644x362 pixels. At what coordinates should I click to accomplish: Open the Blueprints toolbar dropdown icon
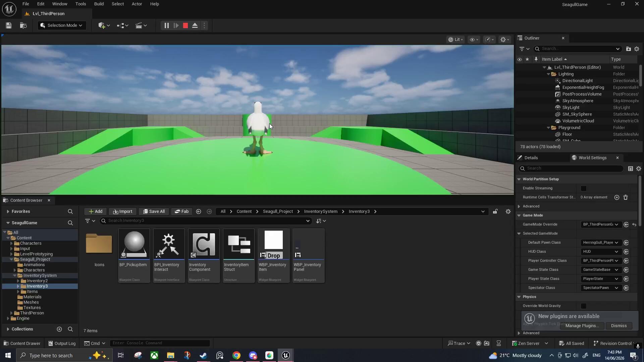[122, 25]
